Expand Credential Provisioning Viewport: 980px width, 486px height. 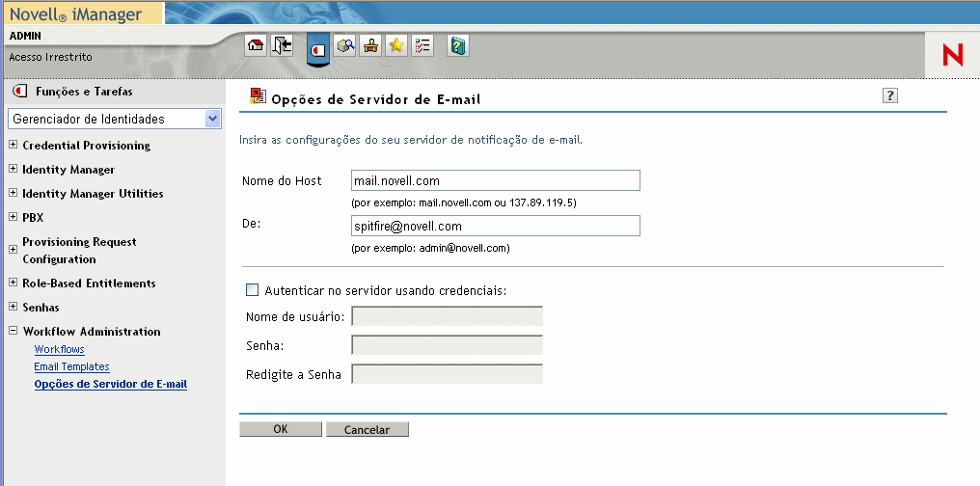pos(14,145)
